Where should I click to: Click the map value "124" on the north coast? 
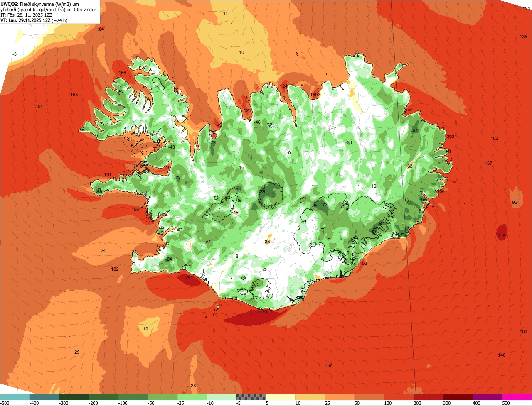tap(283, 86)
